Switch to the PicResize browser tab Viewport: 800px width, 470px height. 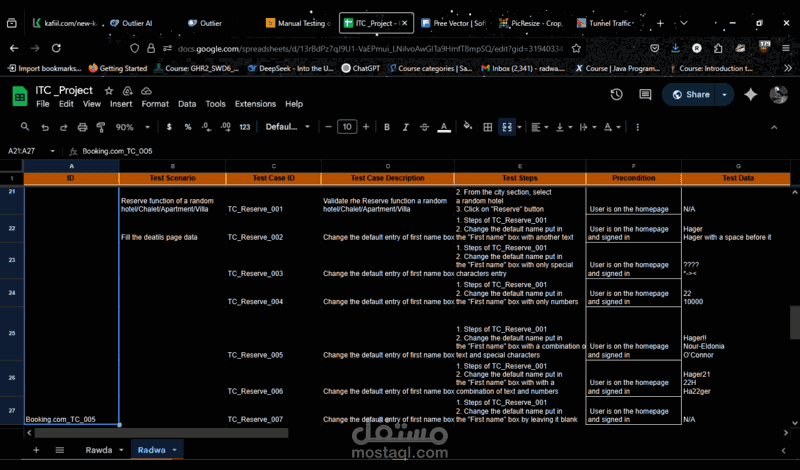point(531,23)
